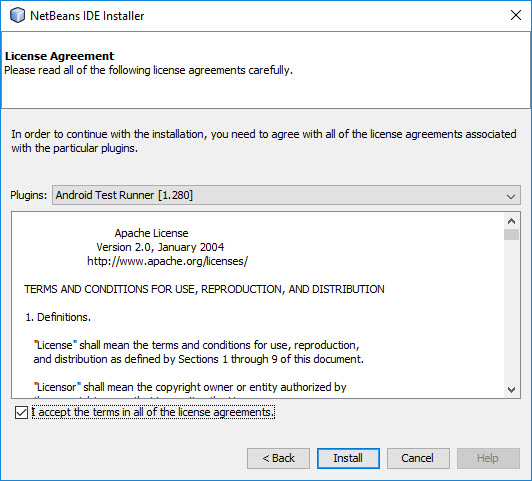
Task: Click the 'TERMS AND CONDITIONS FOR USE' line
Action: point(204,289)
